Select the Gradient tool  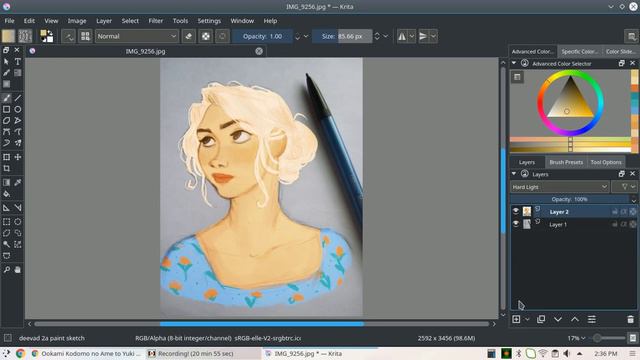click(x=7, y=182)
